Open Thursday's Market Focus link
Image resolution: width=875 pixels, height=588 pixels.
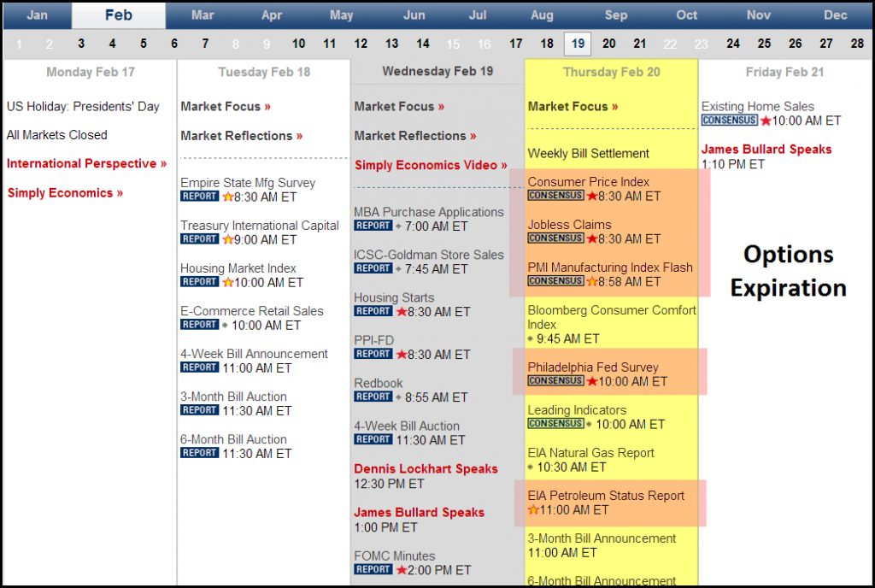(x=573, y=107)
